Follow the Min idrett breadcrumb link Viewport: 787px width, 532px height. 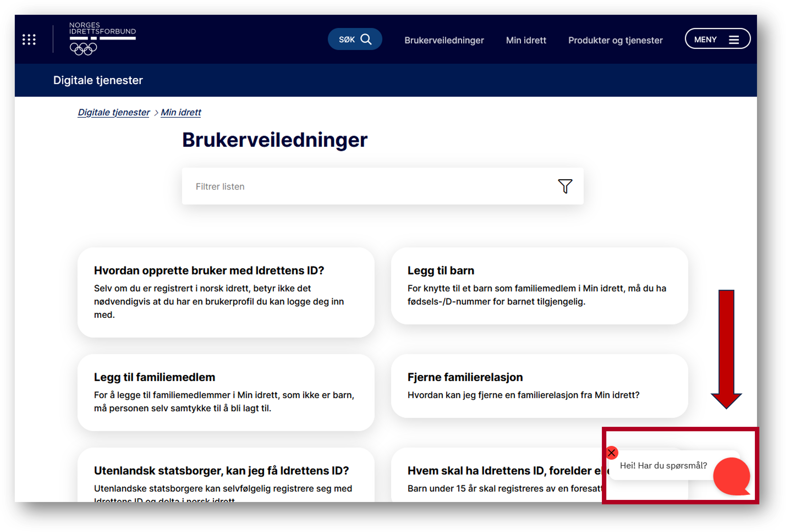click(x=180, y=112)
